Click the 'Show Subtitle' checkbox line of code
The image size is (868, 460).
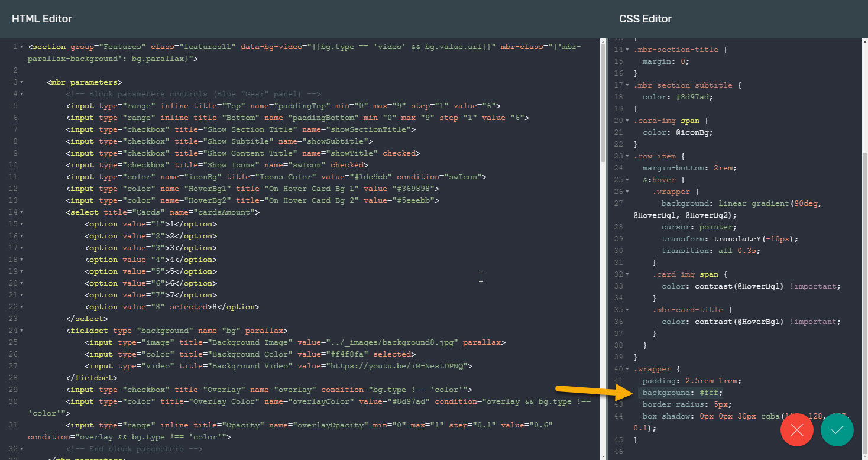click(x=219, y=141)
